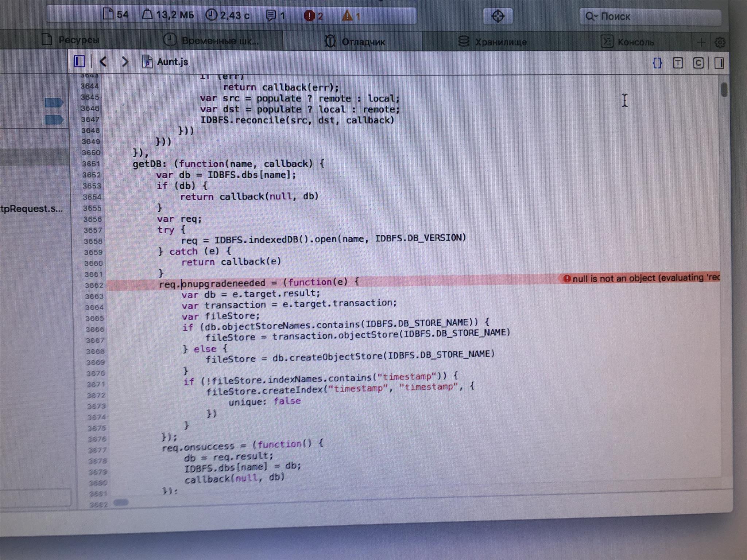The height and width of the screenshot is (560, 747).
Task: Show the console log count 1
Action: 275,16
